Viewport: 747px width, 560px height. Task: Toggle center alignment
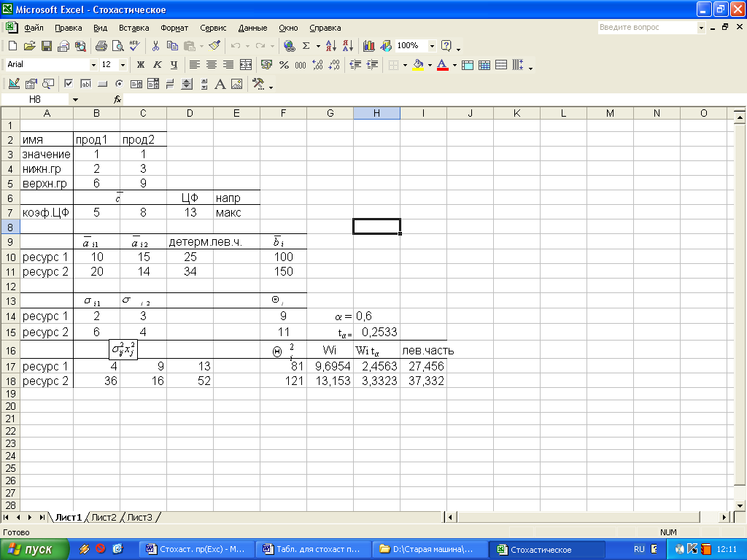(x=211, y=65)
